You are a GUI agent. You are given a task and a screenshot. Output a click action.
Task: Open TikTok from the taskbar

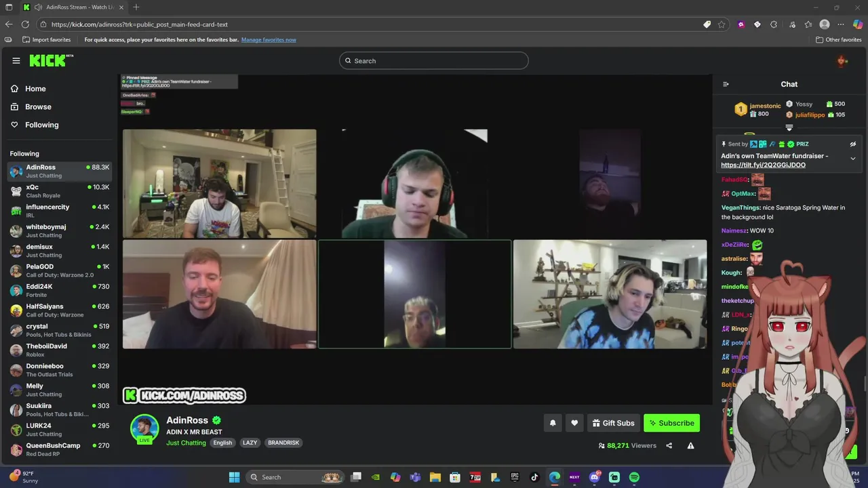coord(534,477)
